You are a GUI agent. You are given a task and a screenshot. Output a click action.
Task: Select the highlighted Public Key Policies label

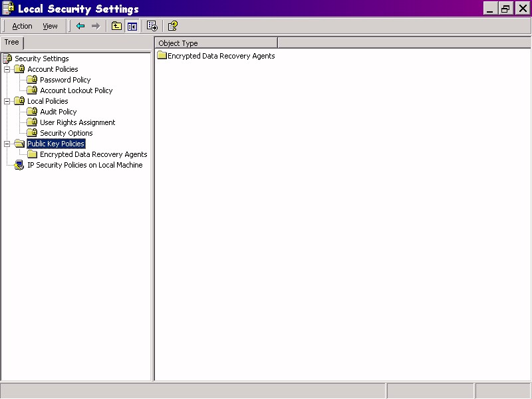point(56,144)
